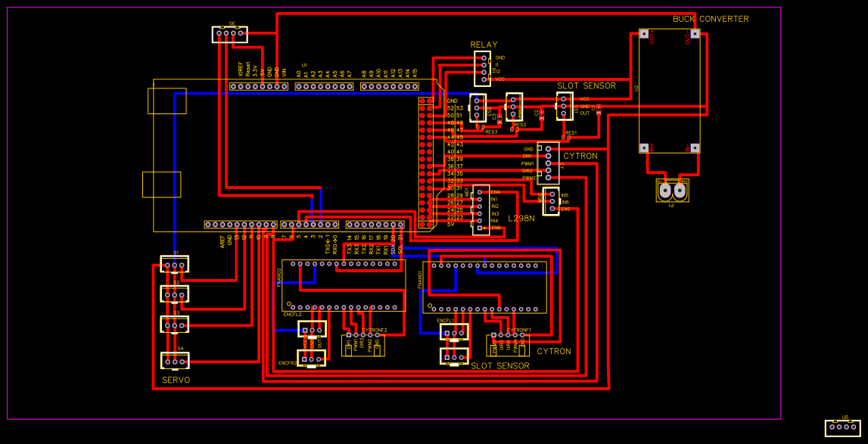Image resolution: width=868 pixels, height=444 pixels.
Task: Click the S1 servo connector
Action: point(175,265)
